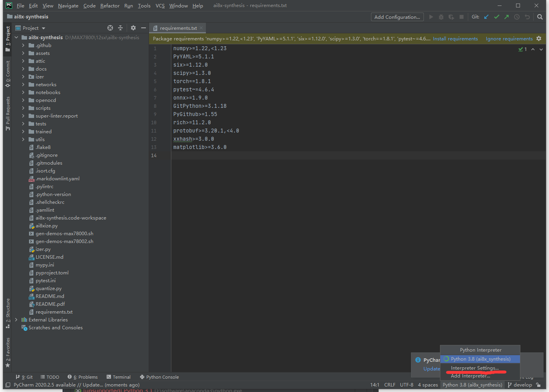Screen dimensions: 549x392
Task: Click PyCharm 2020.2.5 available status message
Action: 76,385
